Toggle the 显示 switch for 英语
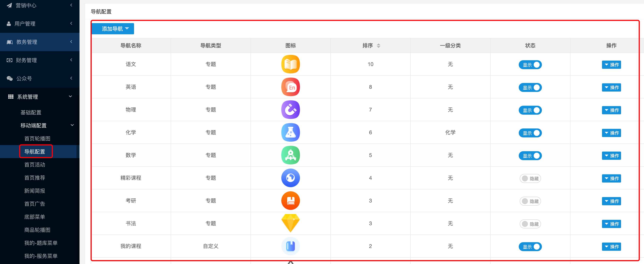Viewport: 644px width, 264px height. 530,87
